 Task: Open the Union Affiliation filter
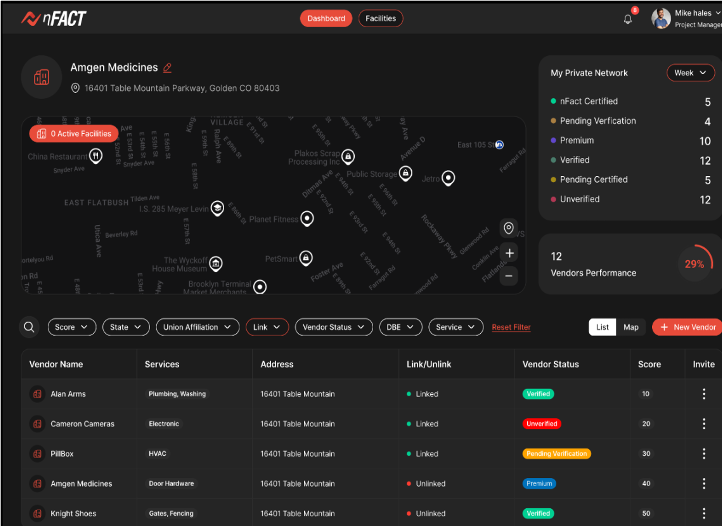tap(198, 327)
